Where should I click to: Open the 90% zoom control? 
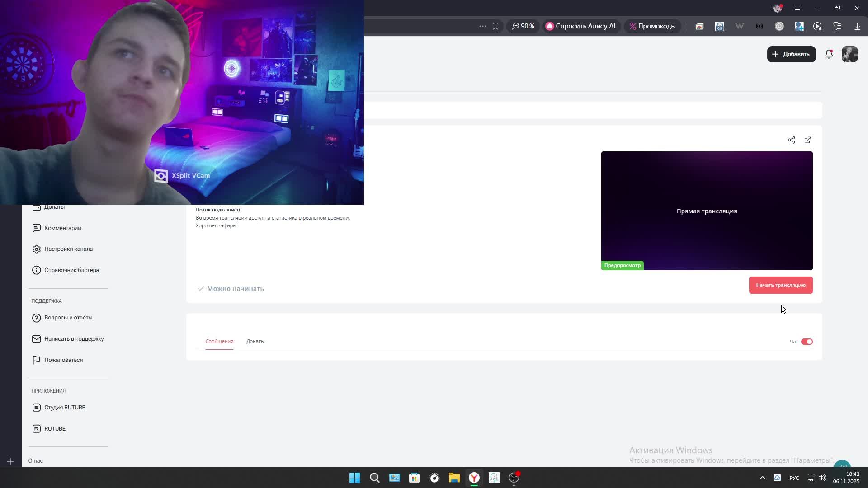click(x=523, y=26)
